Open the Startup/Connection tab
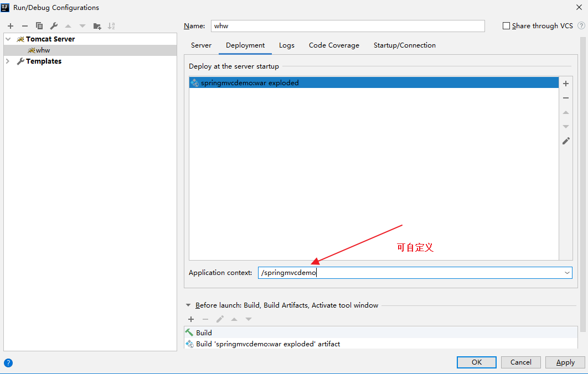The image size is (588, 374). click(404, 45)
